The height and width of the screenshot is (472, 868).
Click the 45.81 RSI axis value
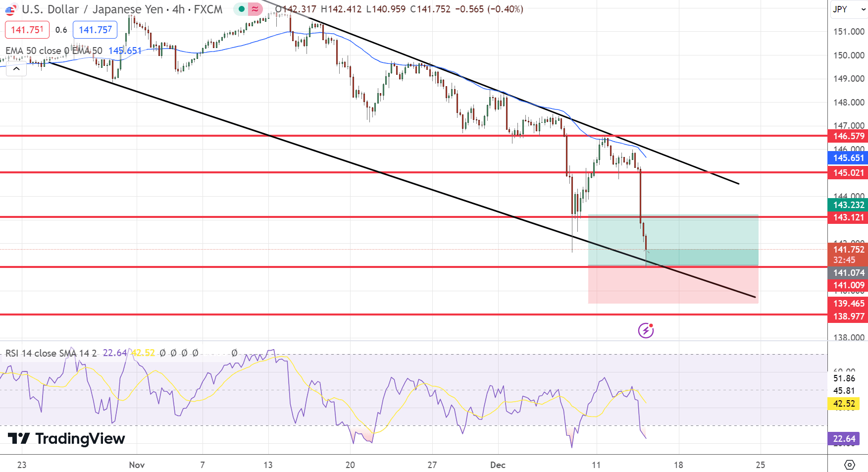point(844,391)
